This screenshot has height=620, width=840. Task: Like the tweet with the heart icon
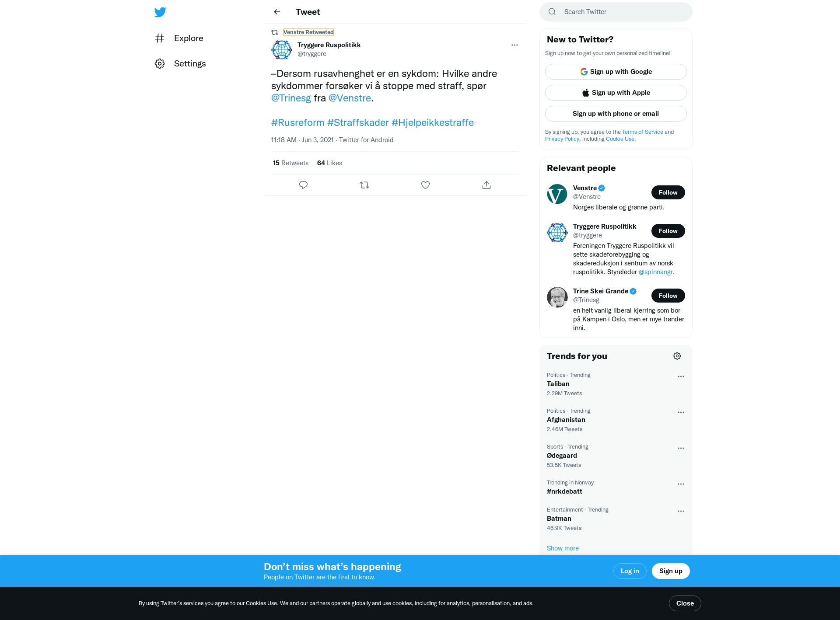click(425, 185)
